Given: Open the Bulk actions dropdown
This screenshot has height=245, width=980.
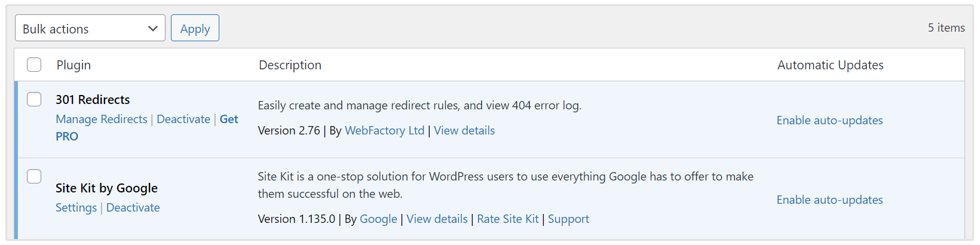Looking at the screenshot, I should point(90,29).
